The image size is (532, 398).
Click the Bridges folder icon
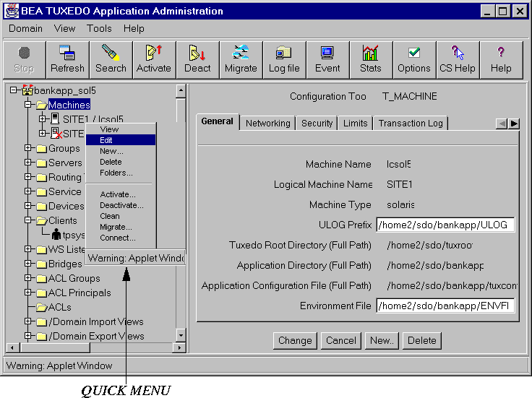click(x=42, y=264)
